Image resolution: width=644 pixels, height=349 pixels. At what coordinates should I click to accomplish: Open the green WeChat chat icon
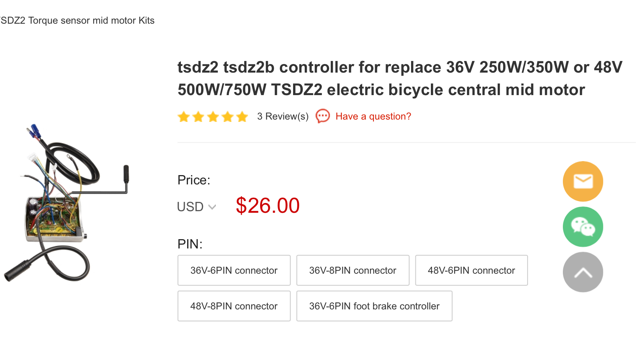click(583, 227)
